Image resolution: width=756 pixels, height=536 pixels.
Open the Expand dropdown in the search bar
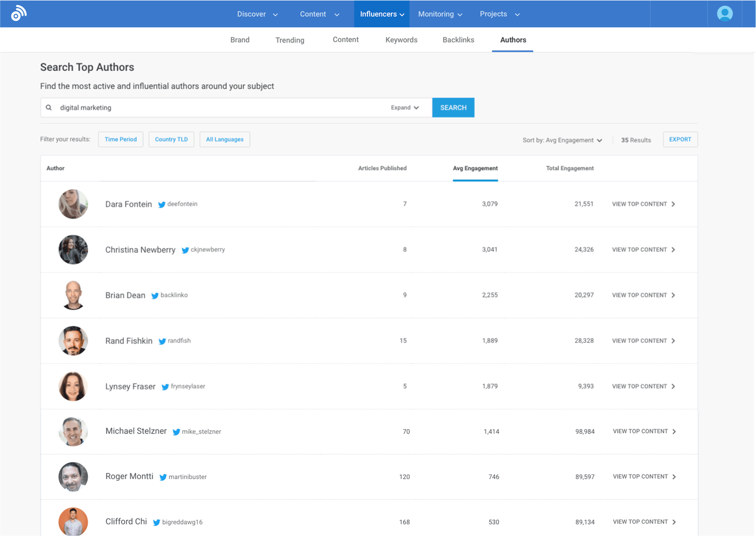click(x=404, y=108)
